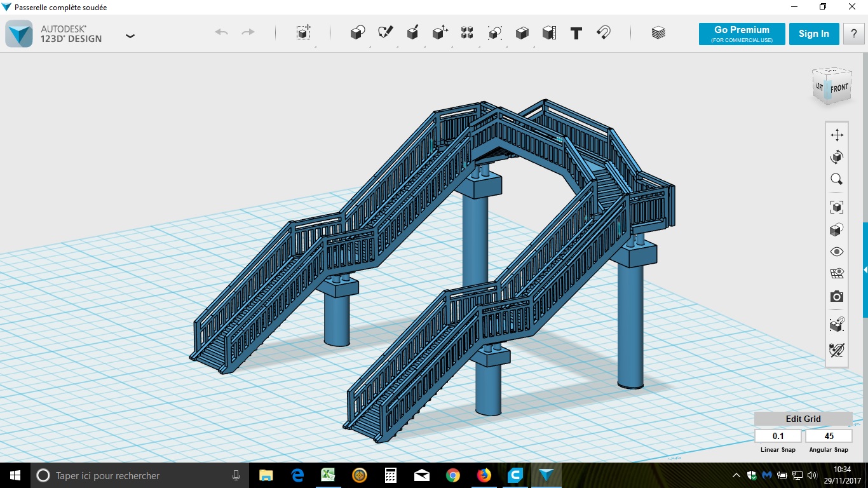This screenshot has width=868, height=488.
Task: Toggle the sketch visibility icon
Action: click(x=837, y=349)
